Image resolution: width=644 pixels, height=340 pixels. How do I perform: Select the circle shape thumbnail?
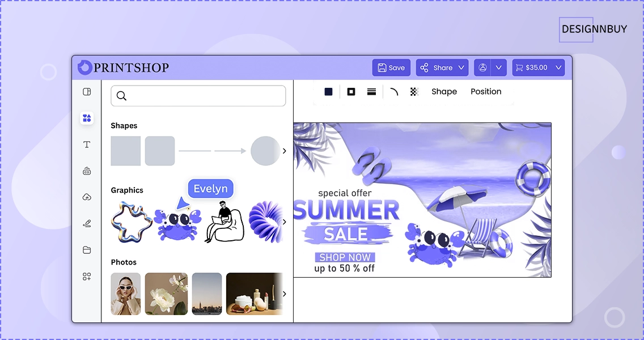[265, 151]
